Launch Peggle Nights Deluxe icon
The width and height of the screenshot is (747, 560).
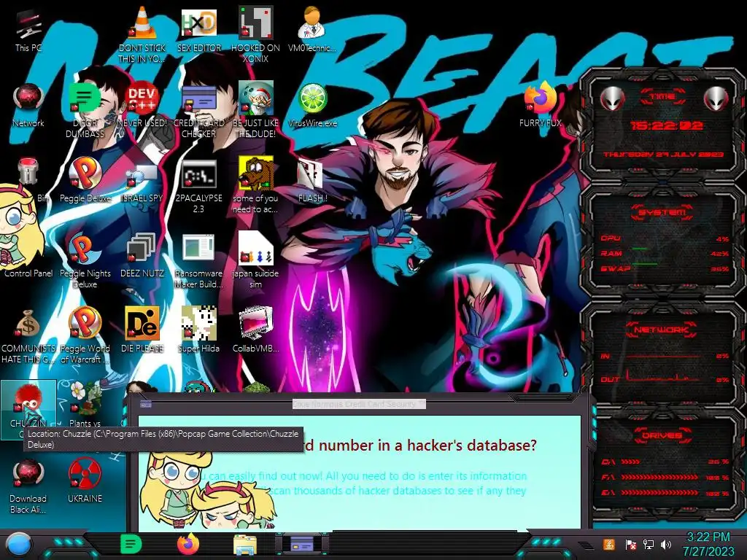pos(85,261)
